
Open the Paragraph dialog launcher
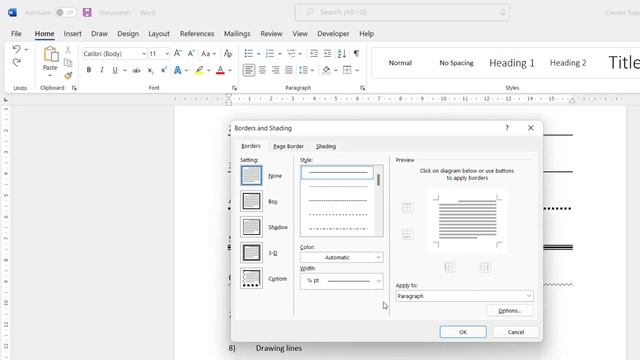point(362,88)
